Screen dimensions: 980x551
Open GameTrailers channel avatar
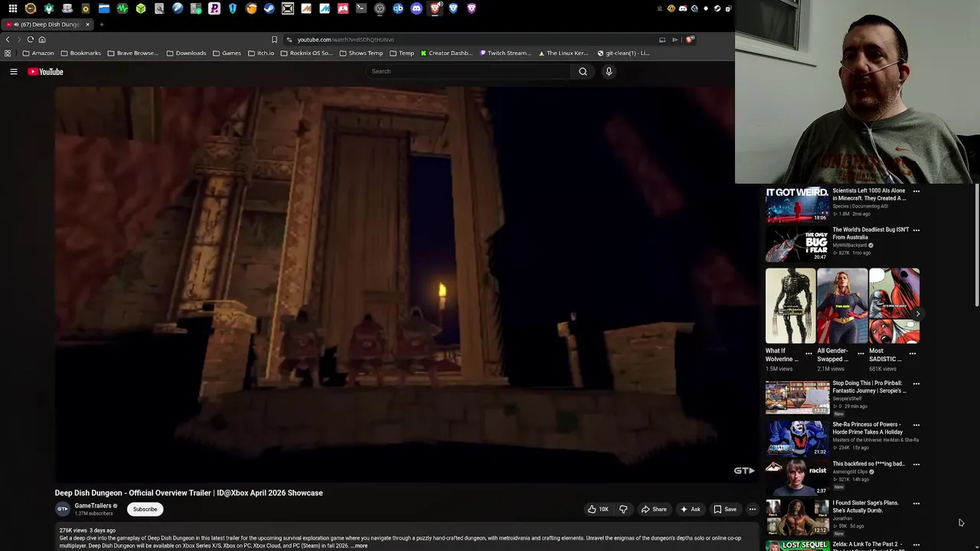(63, 509)
